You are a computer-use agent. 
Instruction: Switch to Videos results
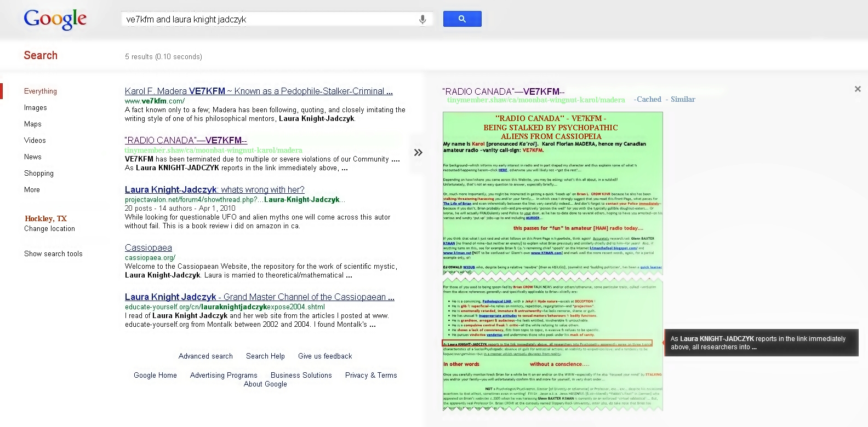tap(35, 141)
